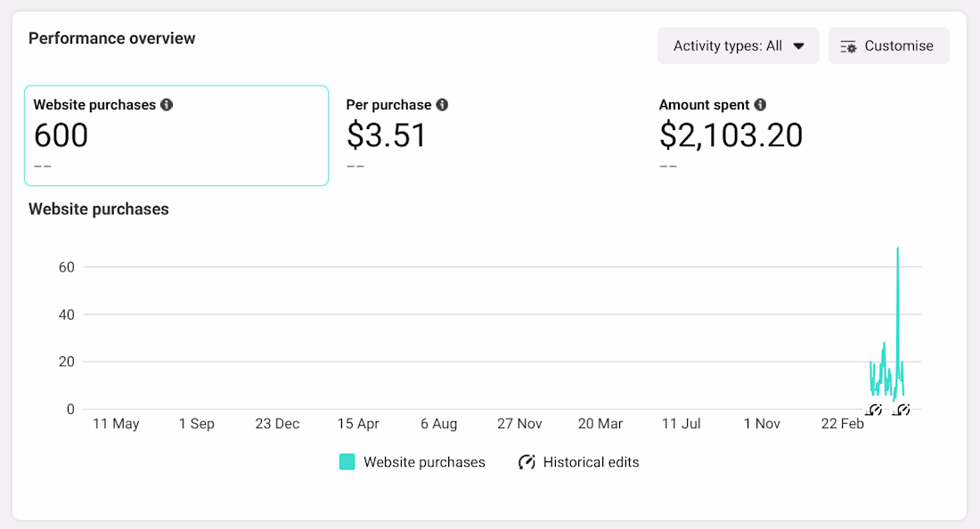Click the 15 Apr axis date label
This screenshot has width=980, height=529.
click(x=358, y=423)
